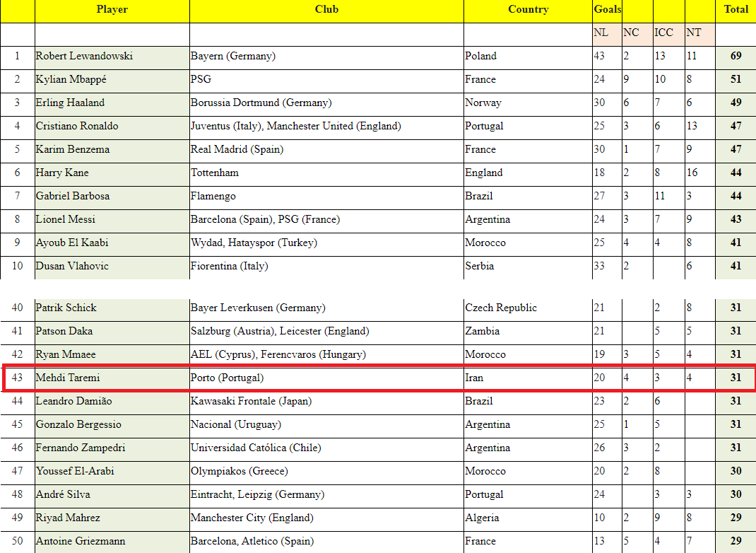Click Robert Lewandowski's name cell
This screenshot has width=756, height=553.
pyautogui.click(x=112, y=57)
